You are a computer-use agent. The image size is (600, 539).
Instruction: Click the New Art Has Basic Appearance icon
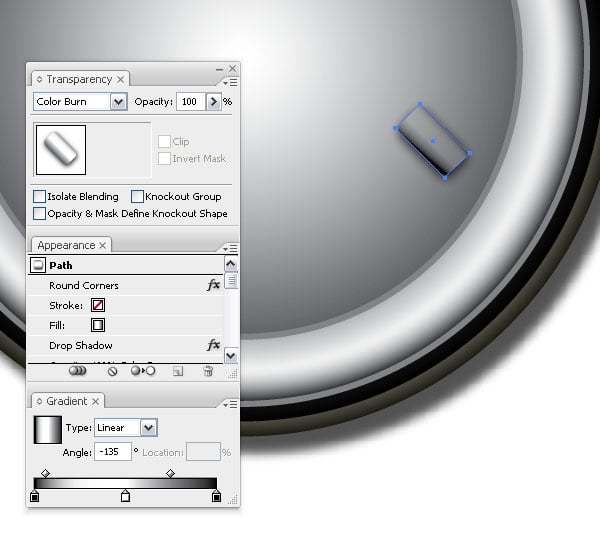(75, 371)
